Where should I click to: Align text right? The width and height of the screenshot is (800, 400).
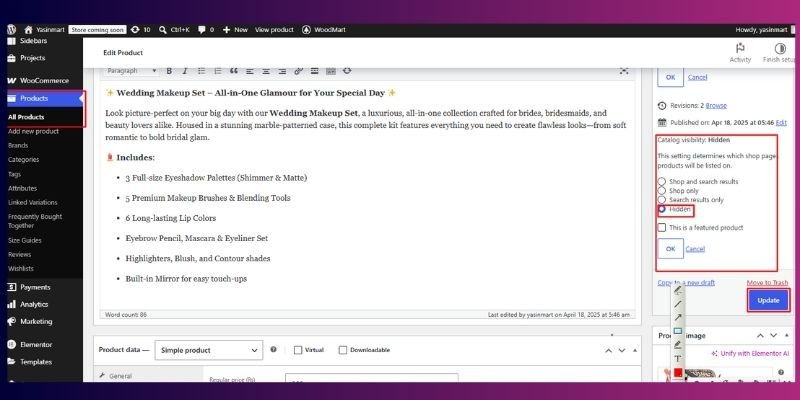(x=282, y=71)
